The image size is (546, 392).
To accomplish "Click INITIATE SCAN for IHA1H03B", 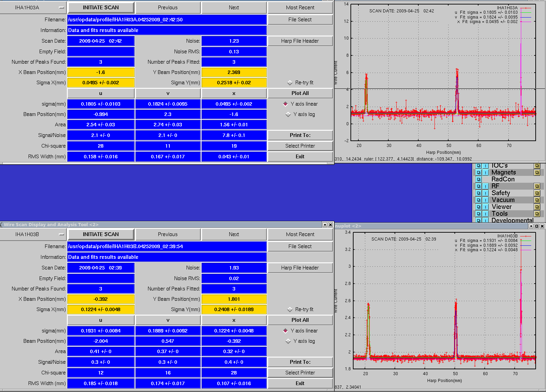I will point(101,234).
